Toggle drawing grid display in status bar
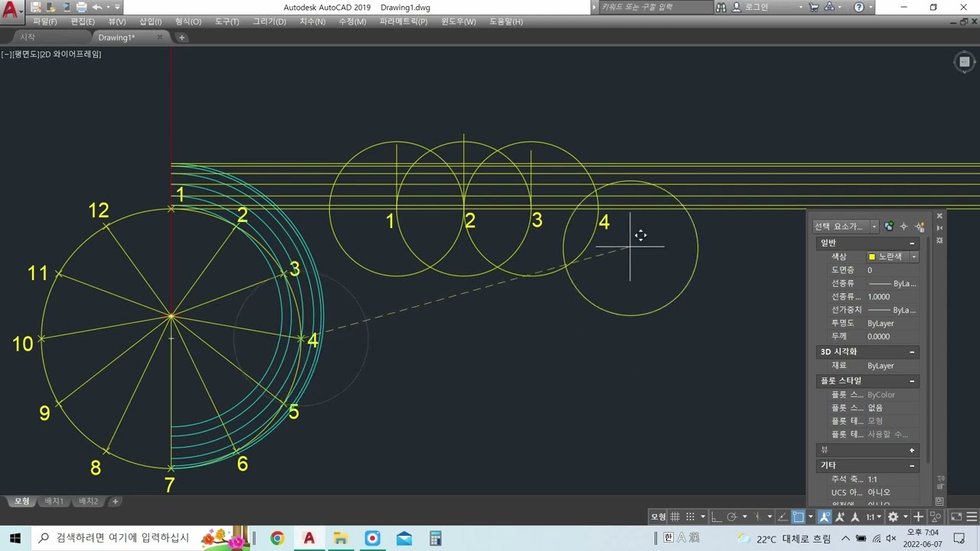The width and height of the screenshot is (980, 551). 675,517
